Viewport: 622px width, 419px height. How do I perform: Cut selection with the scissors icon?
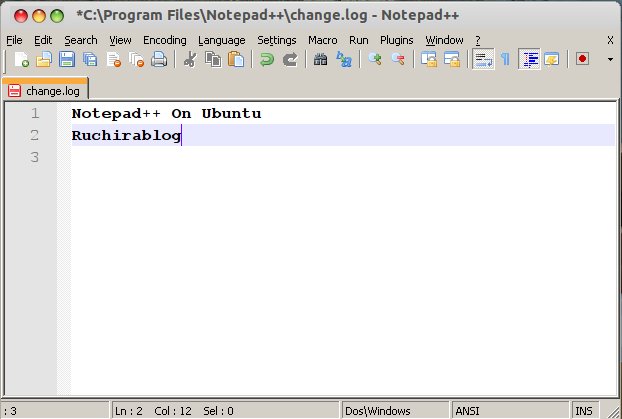[190, 60]
